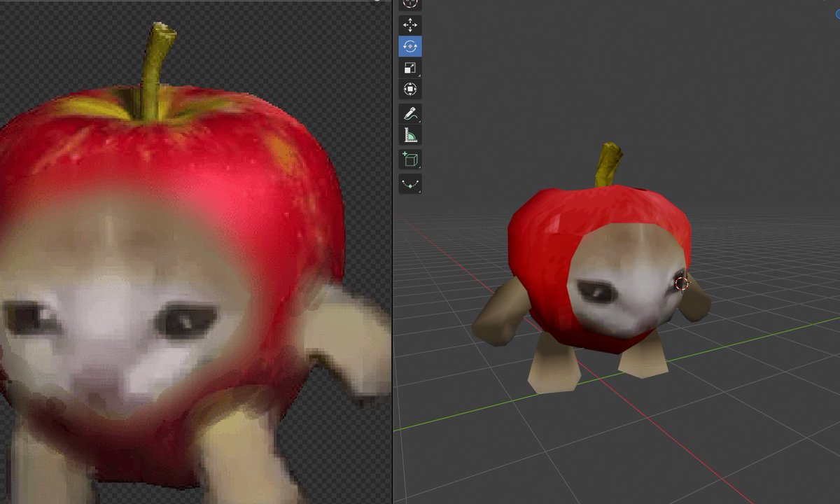
Task: Select the Add Cube tool
Action: click(x=410, y=159)
